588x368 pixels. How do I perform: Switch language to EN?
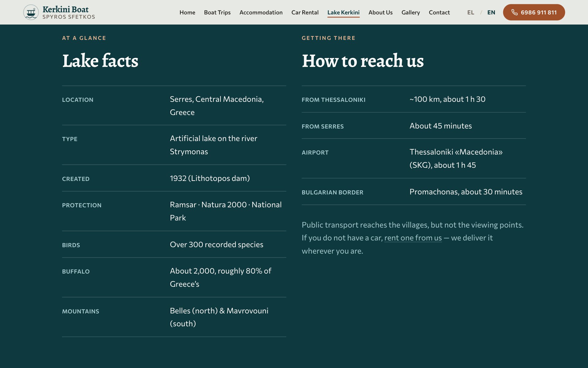[491, 12]
